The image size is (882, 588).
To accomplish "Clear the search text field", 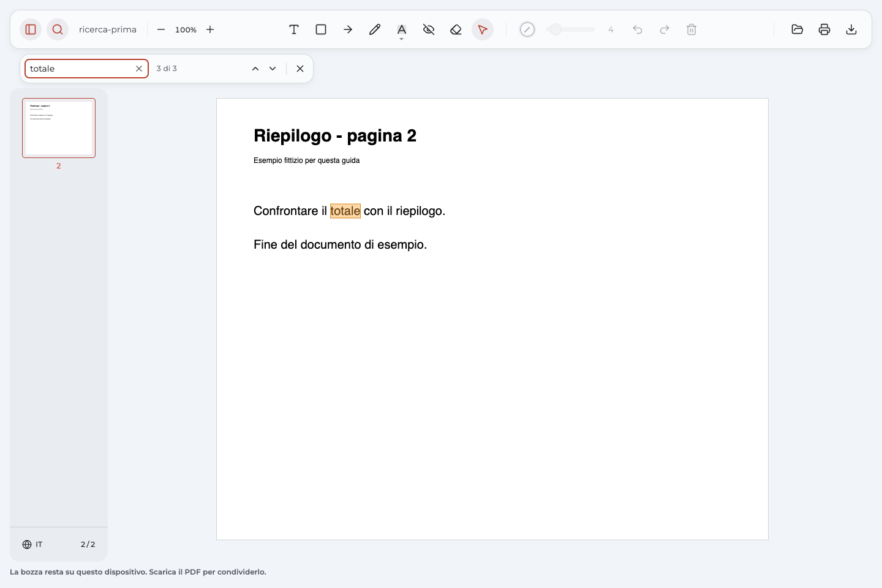I will (x=139, y=69).
